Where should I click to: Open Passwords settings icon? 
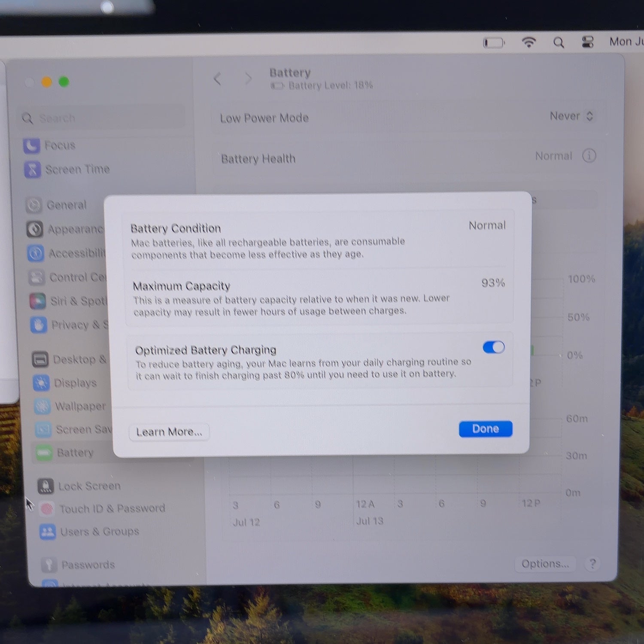coord(49,565)
